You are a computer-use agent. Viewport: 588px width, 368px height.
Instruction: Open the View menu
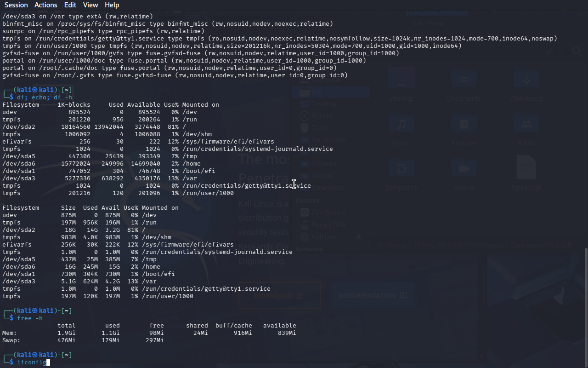[x=90, y=5]
